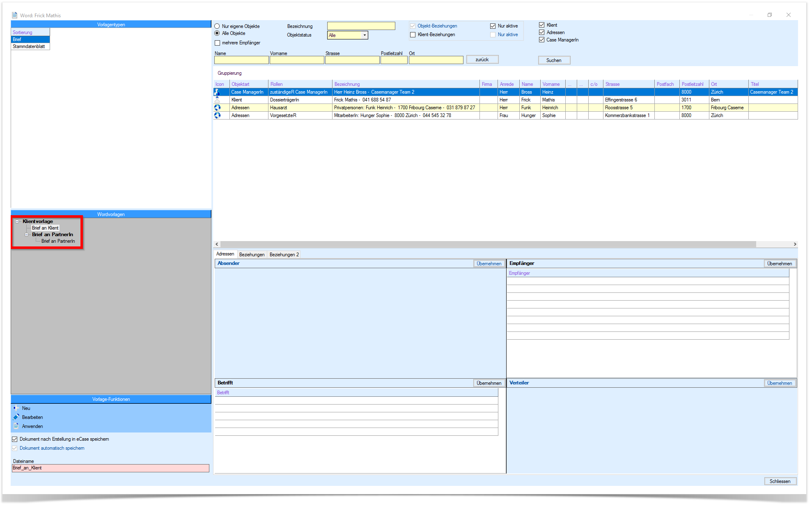Sort by the Postleitzahl column header

pos(694,84)
